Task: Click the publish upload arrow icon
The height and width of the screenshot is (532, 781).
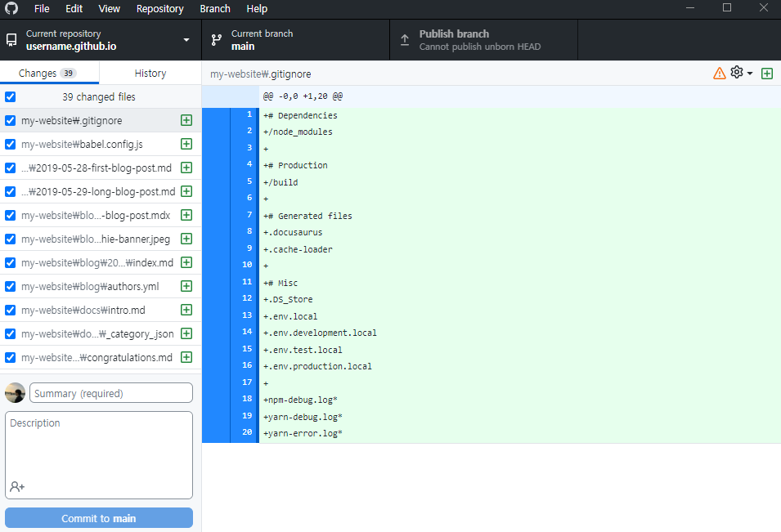Action: (405, 40)
